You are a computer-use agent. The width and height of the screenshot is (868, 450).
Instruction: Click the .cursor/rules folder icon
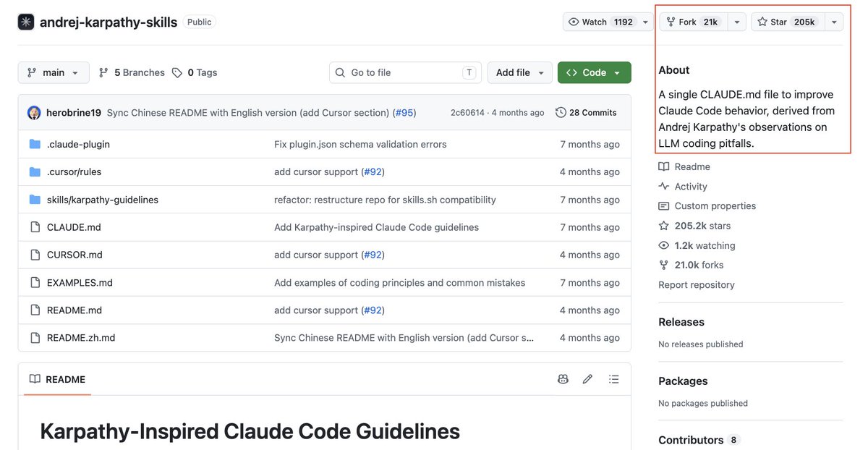(x=35, y=171)
